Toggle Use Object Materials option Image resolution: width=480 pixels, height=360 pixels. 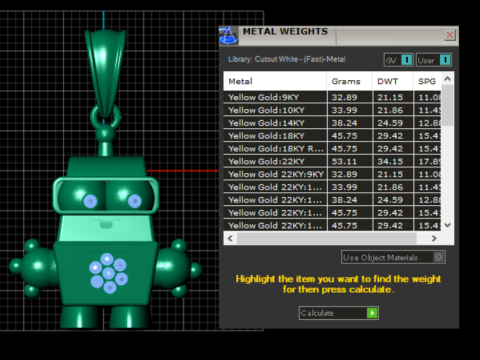pyautogui.click(x=393, y=257)
